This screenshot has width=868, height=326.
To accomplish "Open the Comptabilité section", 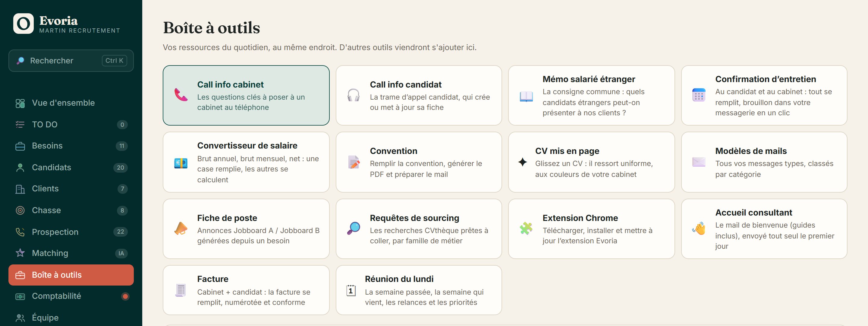I will pyautogui.click(x=71, y=296).
